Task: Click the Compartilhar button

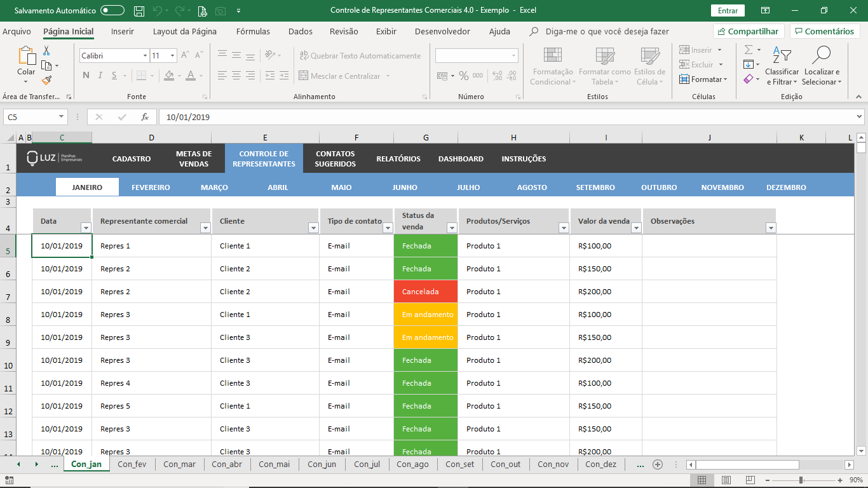Action: coord(749,31)
